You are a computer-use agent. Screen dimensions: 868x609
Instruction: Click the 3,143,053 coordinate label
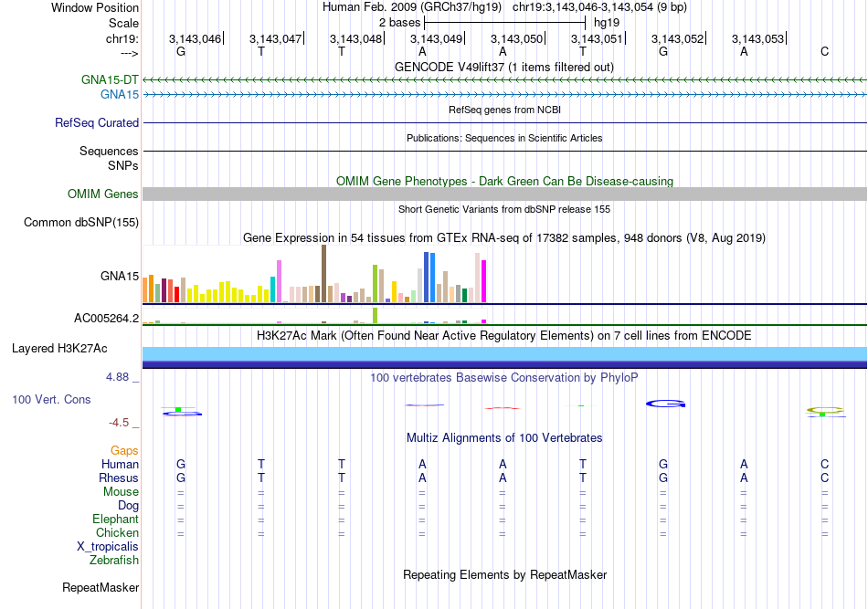click(x=757, y=38)
